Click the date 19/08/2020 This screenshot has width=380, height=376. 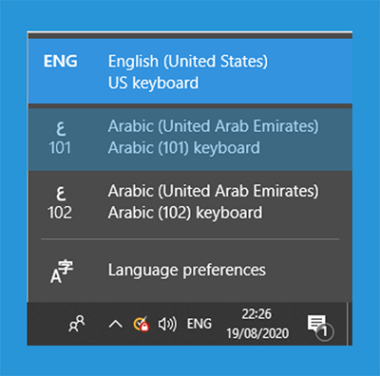(257, 333)
